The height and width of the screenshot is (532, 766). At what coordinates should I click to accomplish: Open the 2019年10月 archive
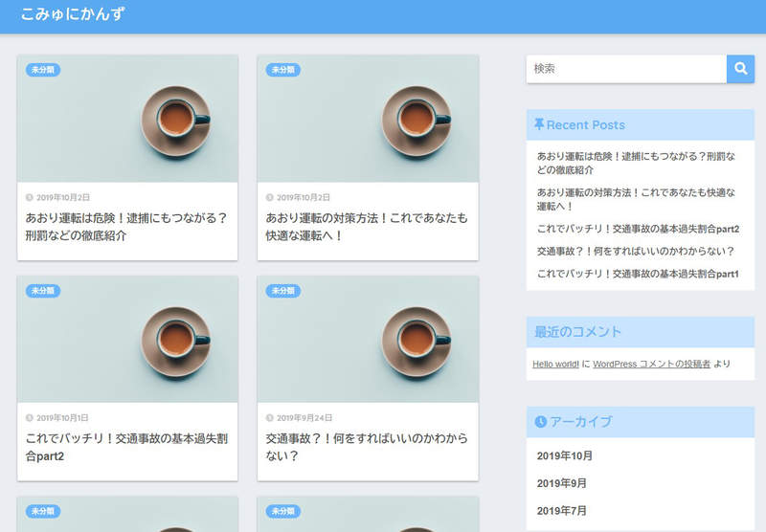coord(565,455)
